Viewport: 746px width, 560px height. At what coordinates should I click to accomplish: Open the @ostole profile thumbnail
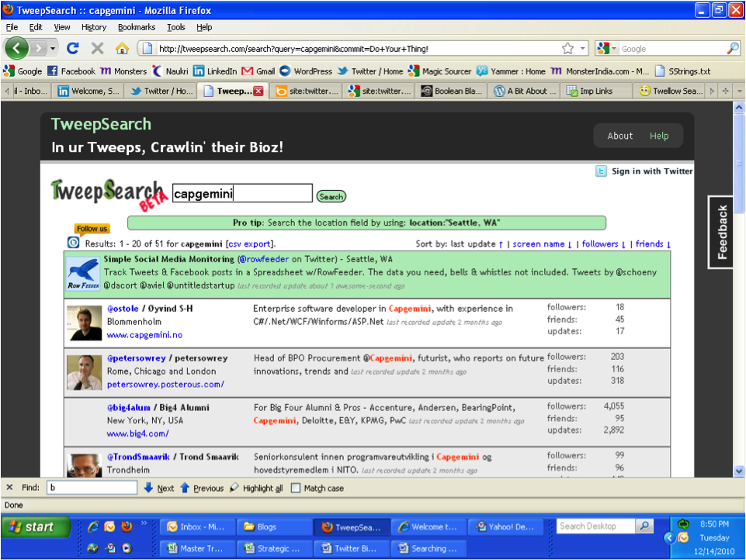pyautogui.click(x=84, y=323)
